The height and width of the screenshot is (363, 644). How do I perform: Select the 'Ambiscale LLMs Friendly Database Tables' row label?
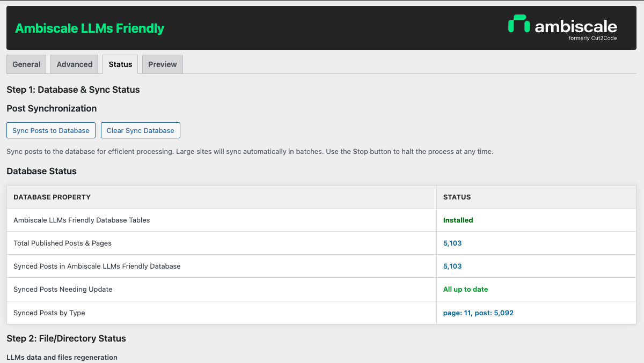point(82,220)
